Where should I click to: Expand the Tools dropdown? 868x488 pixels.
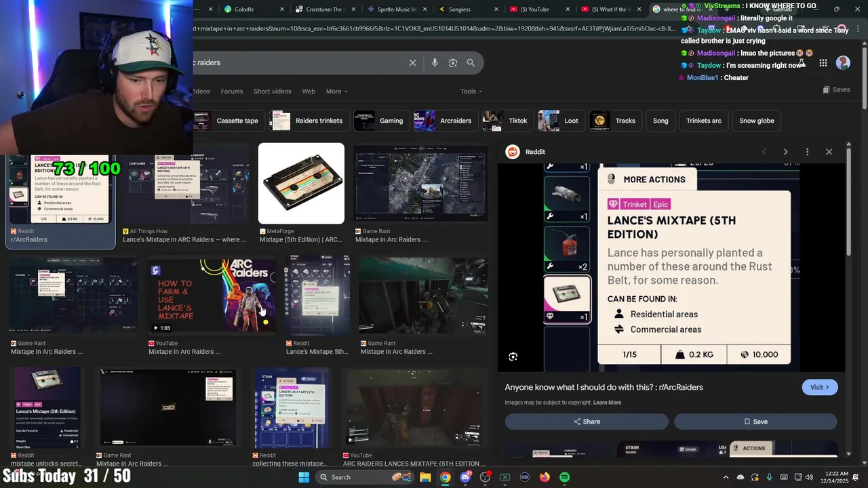471,91
